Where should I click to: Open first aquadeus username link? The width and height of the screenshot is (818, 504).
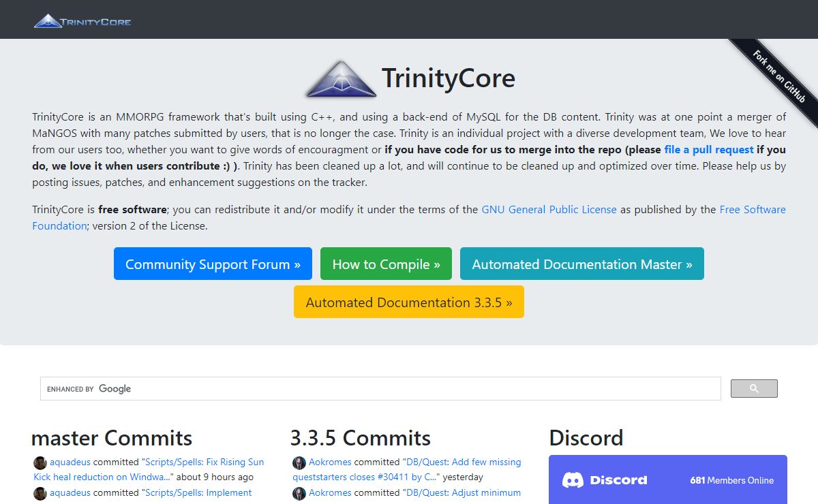point(70,462)
